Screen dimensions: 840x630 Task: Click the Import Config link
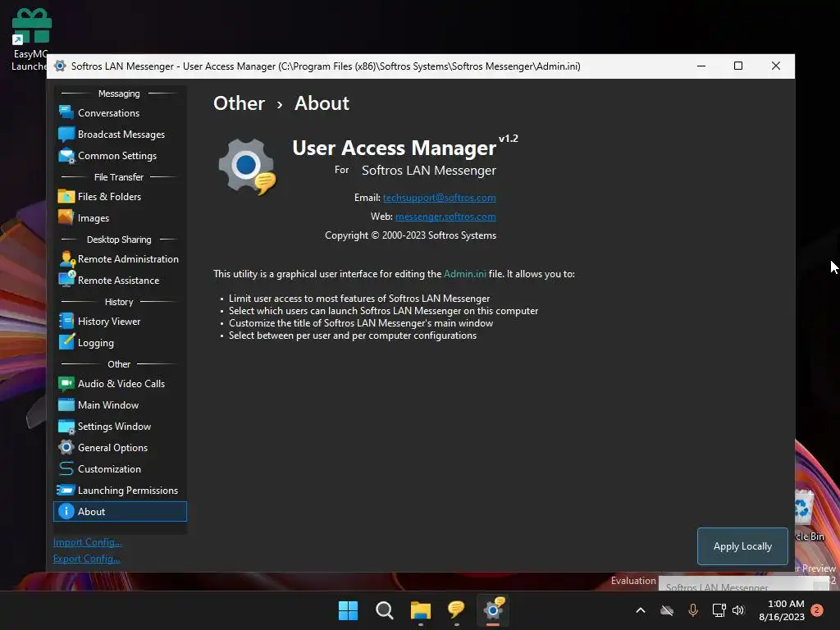(x=87, y=542)
